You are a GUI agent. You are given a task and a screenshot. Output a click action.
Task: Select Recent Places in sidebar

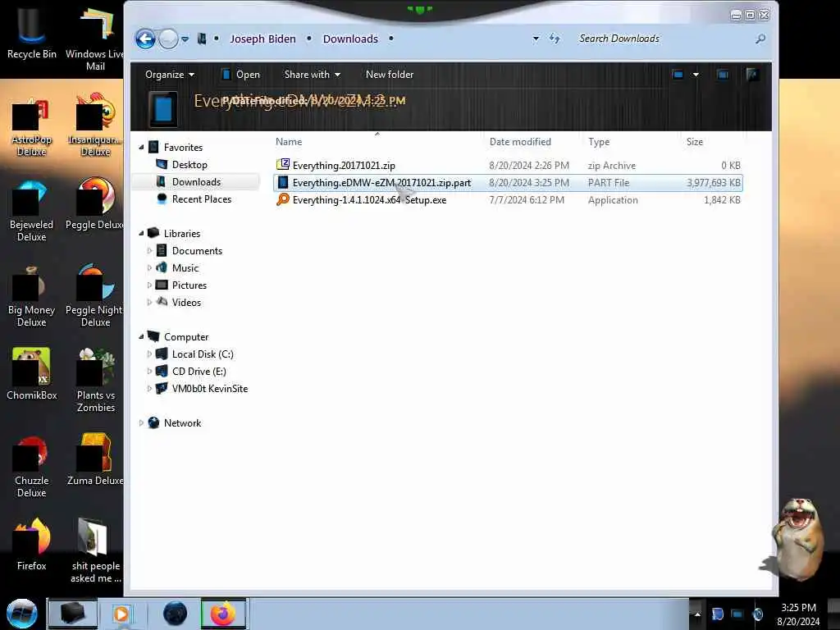point(202,199)
